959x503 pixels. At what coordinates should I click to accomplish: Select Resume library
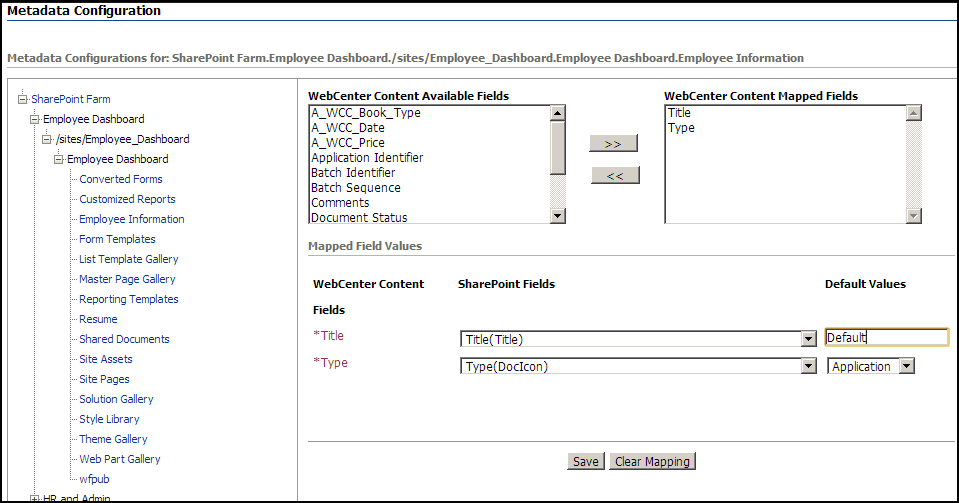(x=98, y=319)
